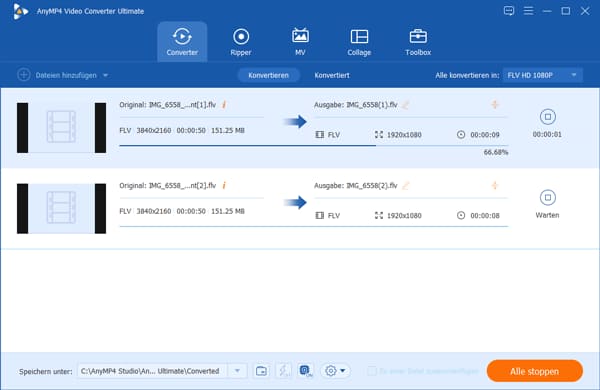This screenshot has height=390, width=600.
Task: Switch to the Ripper tab
Action: [x=241, y=42]
